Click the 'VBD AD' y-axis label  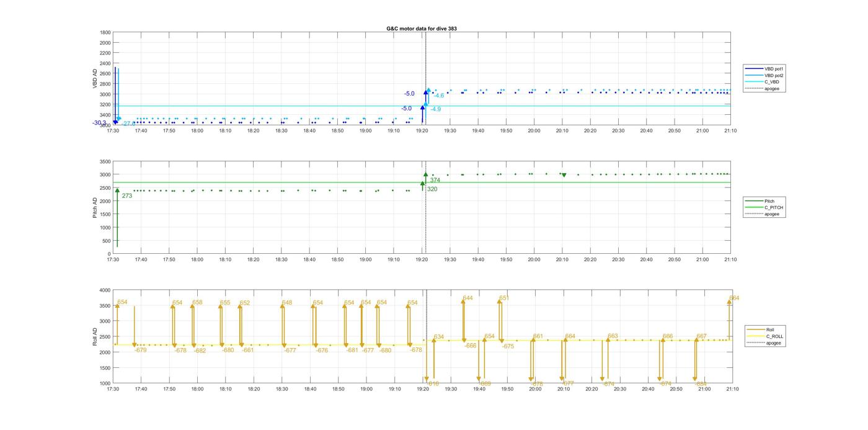click(95, 79)
